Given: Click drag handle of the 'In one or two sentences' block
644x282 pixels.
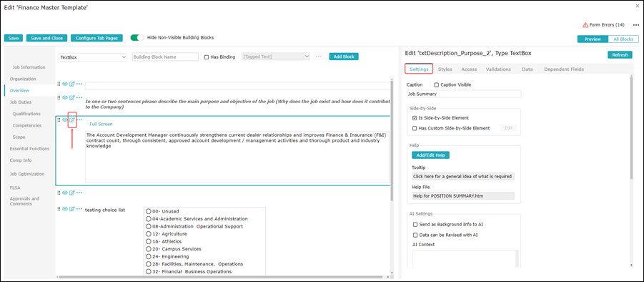Looking at the screenshot, I should 59,97.
